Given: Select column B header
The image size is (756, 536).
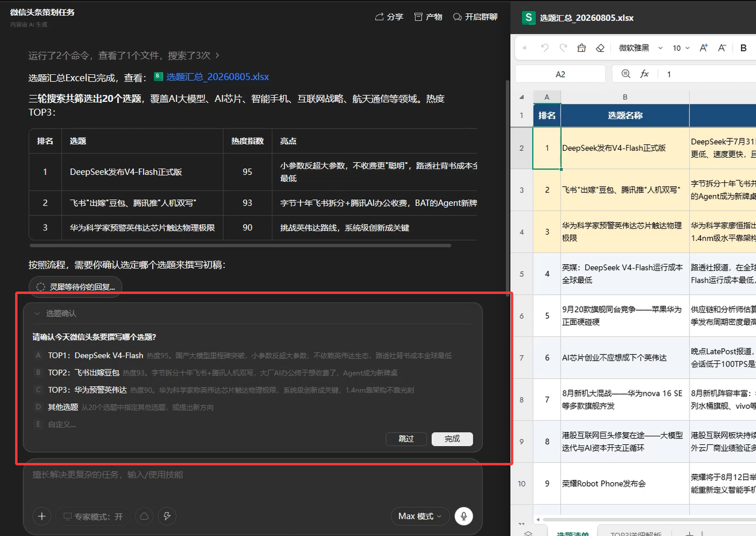Looking at the screenshot, I should [x=625, y=97].
